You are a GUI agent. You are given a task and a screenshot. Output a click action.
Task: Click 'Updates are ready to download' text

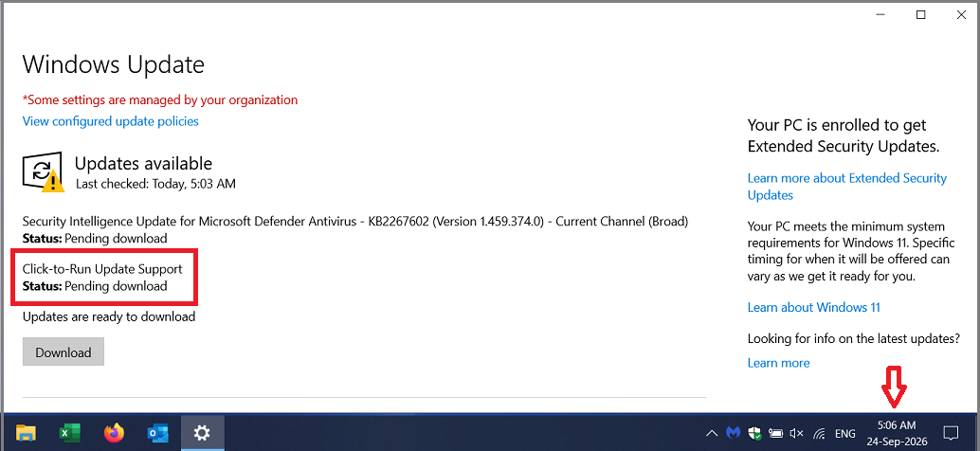109,316
